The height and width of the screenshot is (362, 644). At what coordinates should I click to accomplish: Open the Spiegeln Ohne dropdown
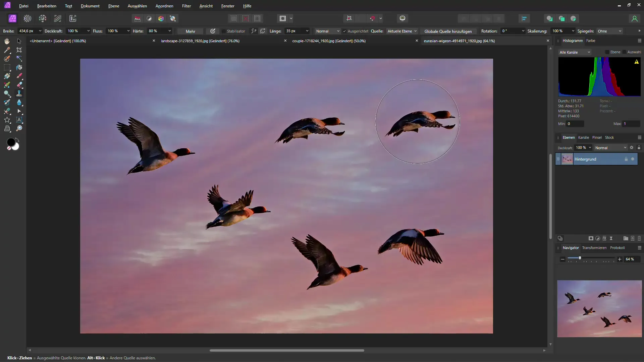(610, 31)
